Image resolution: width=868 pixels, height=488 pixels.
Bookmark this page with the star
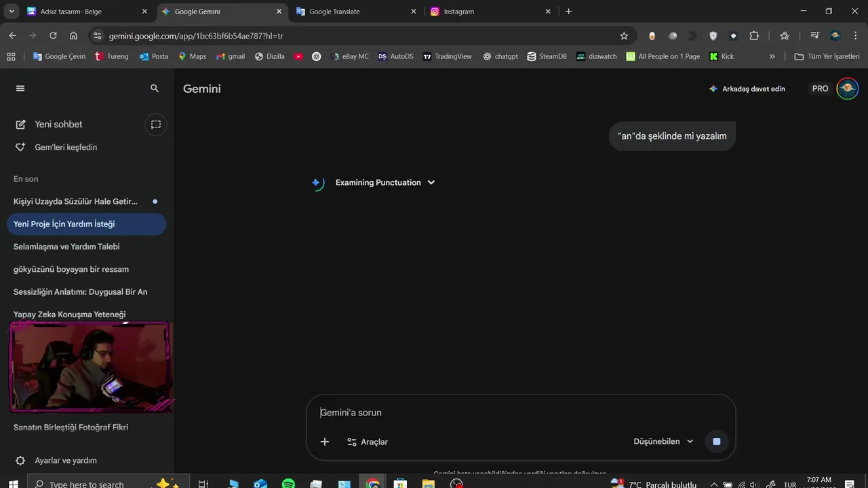(624, 36)
